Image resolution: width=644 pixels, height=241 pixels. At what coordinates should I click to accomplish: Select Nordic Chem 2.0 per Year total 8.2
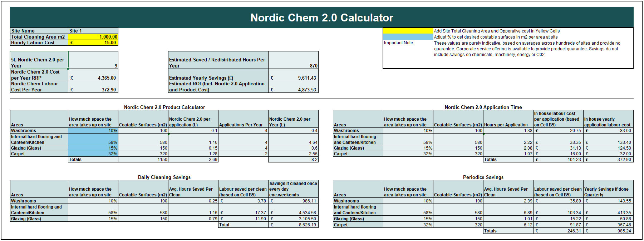(x=293, y=160)
